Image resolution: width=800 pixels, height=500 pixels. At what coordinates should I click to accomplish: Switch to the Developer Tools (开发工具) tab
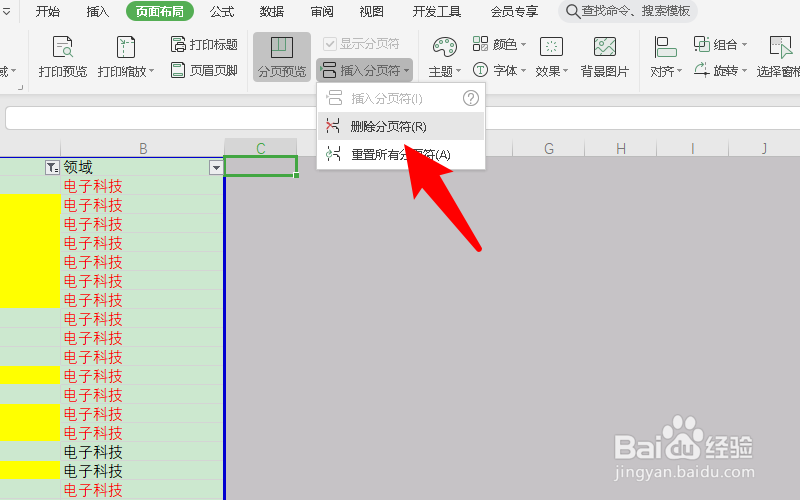(x=437, y=11)
